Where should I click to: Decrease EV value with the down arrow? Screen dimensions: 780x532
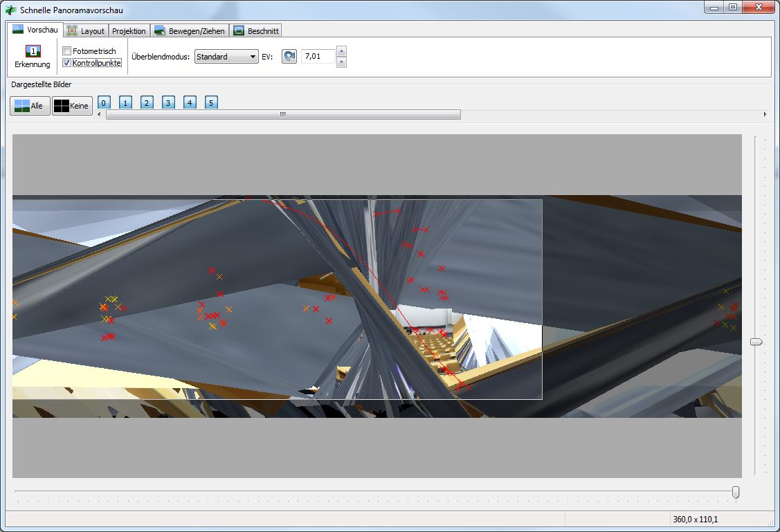click(x=341, y=62)
